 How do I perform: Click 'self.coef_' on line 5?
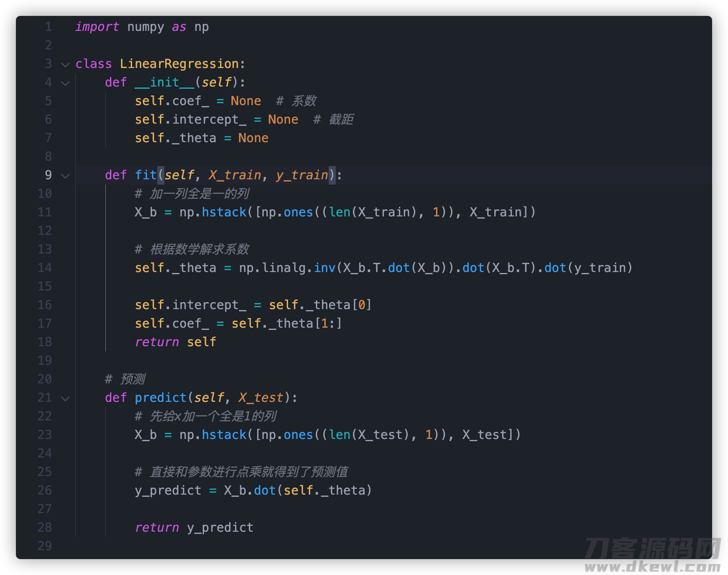[x=172, y=101]
